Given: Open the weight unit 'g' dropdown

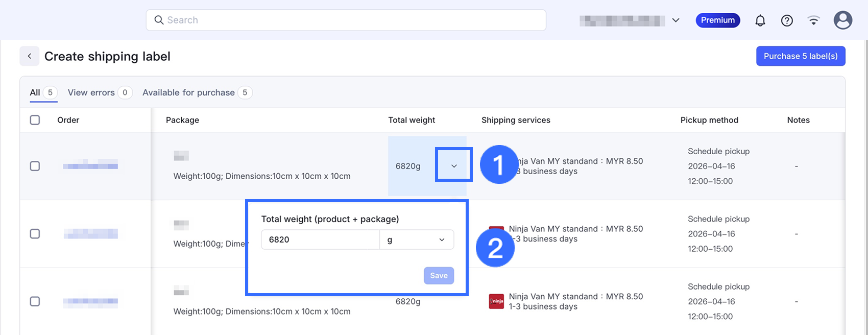Looking at the screenshot, I should (x=416, y=240).
